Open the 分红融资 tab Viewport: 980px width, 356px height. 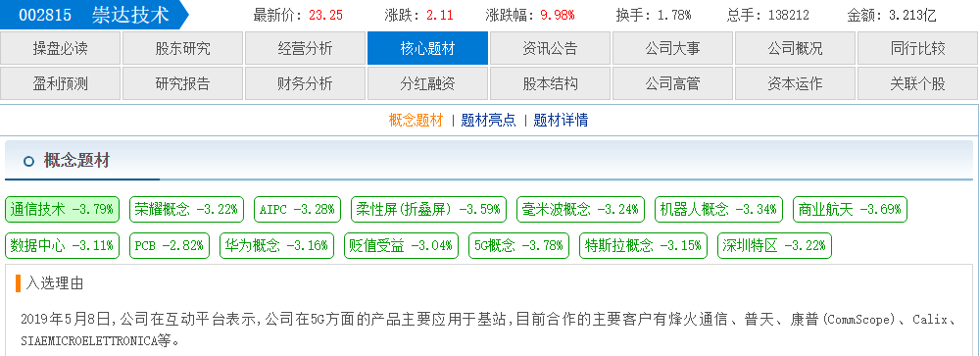(x=427, y=83)
